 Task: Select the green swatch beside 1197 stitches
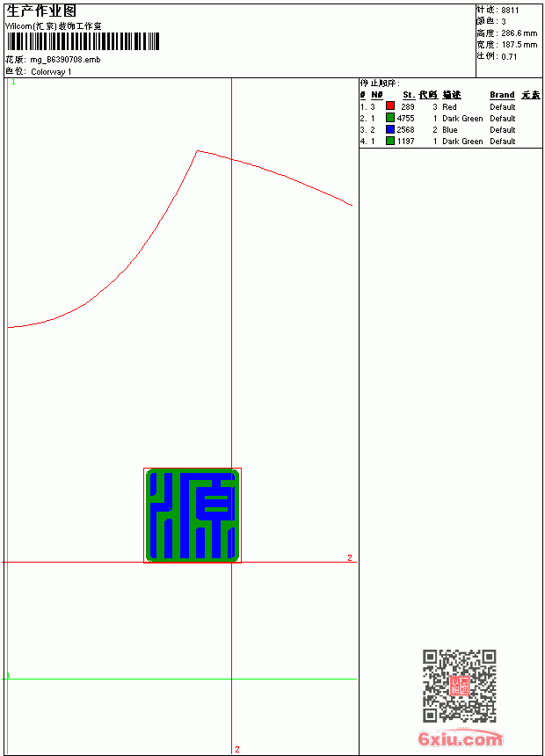(x=390, y=141)
